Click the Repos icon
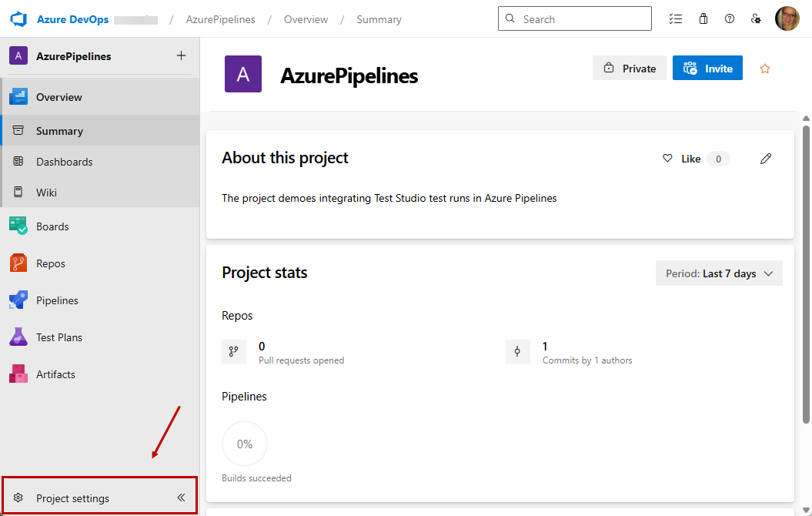 18,263
